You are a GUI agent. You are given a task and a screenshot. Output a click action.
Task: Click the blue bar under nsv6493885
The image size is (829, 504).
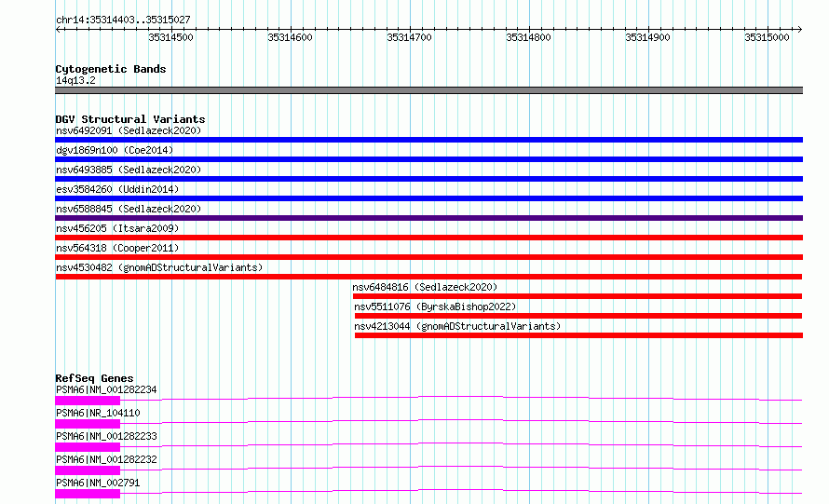[x=428, y=179]
